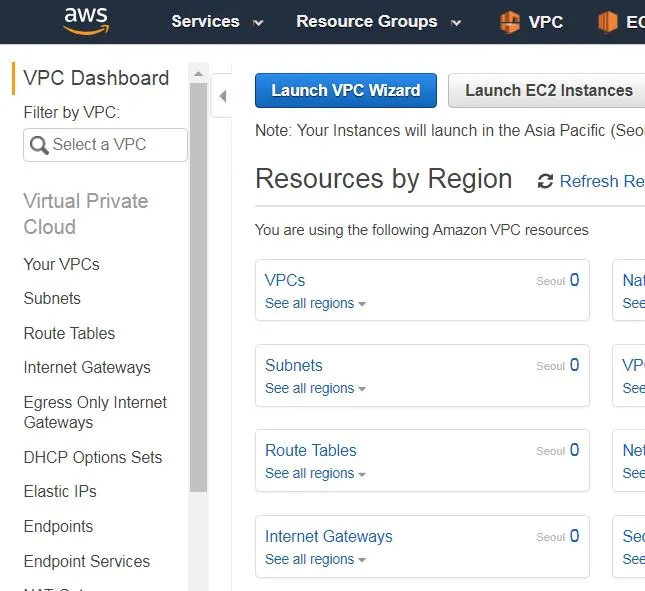Viewport: 645px width, 591px height.
Task: Collapse the sidebar with the arrow icon
Action: pos(222,96)
